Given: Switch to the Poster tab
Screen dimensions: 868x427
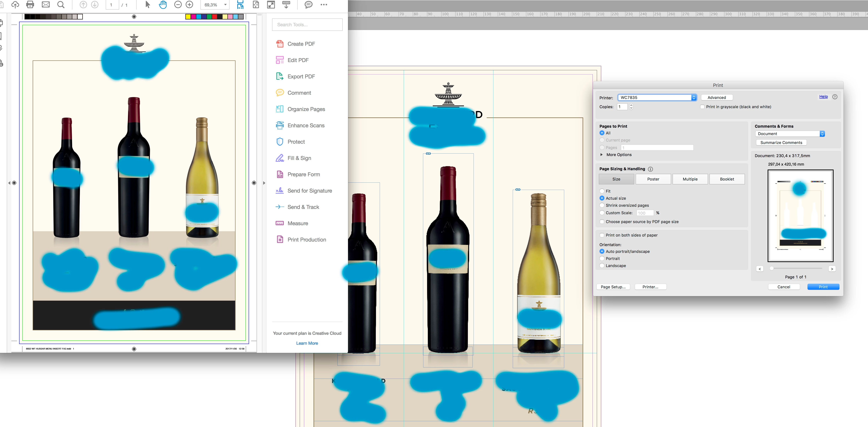Looking at the screenshot, I should tap(653, 179).
